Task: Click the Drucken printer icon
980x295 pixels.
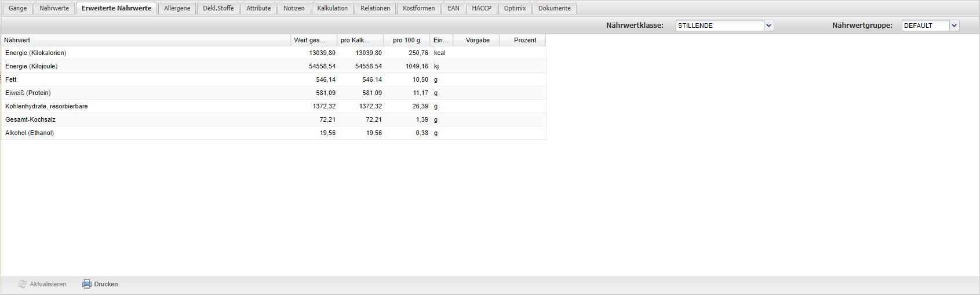Action: click(87, 284)
